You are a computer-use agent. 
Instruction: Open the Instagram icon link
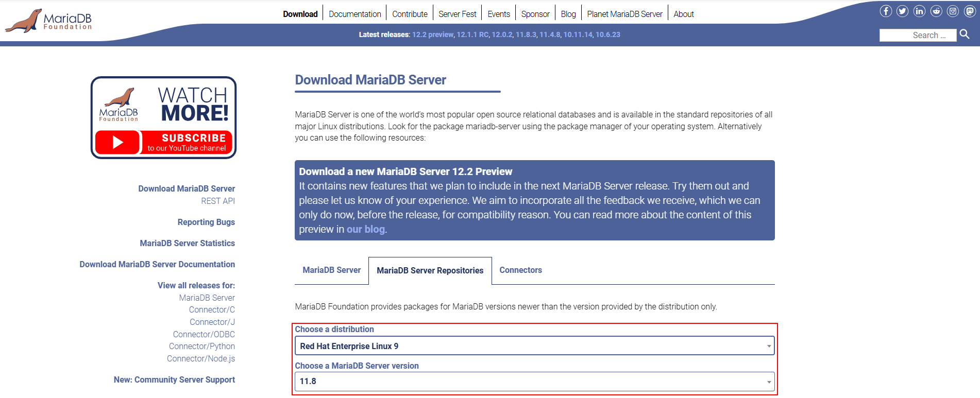[x=953, y=11]
